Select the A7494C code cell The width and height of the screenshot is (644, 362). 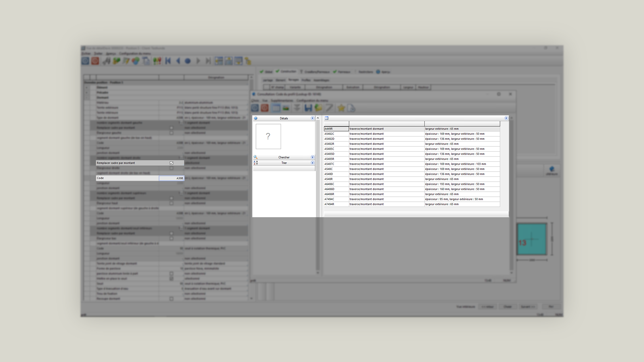(336, 199)
